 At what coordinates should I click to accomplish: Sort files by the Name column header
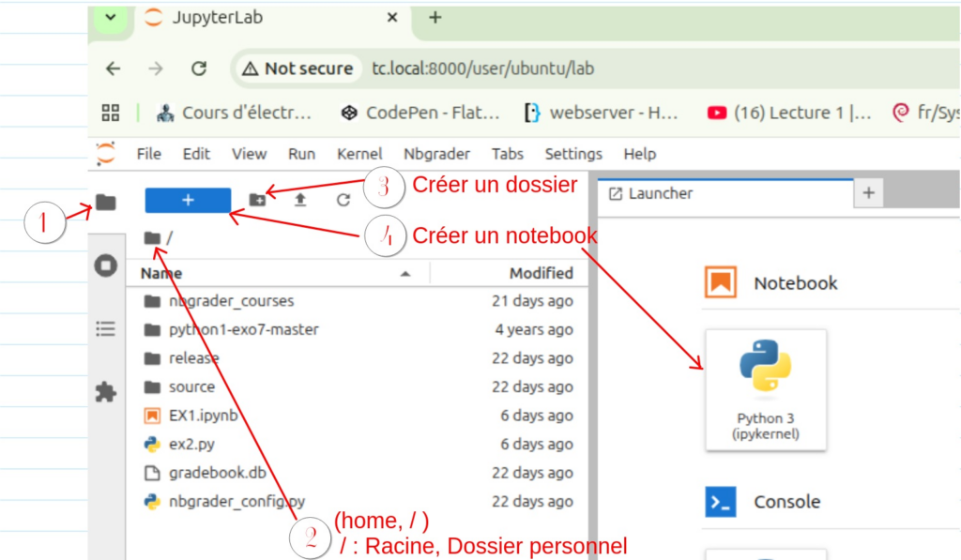click(161, 273)
